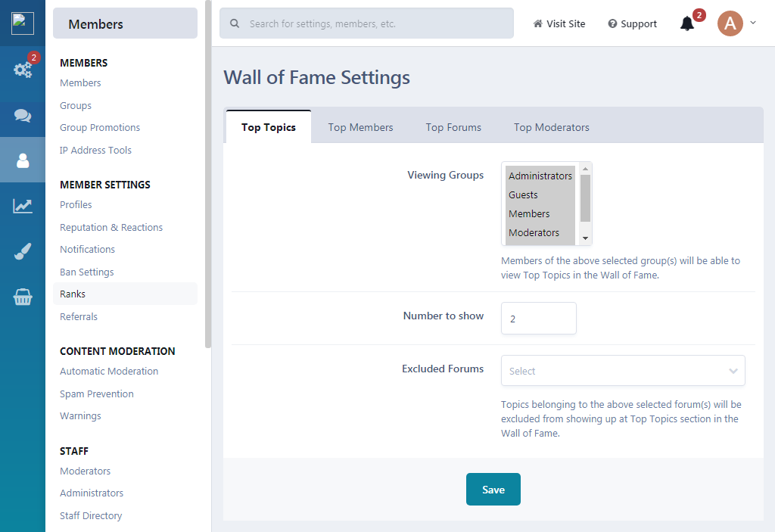Screen dimensions: 775x532
Task: Open the System gears icon in sidebar
Action: (x=23, y=70)
